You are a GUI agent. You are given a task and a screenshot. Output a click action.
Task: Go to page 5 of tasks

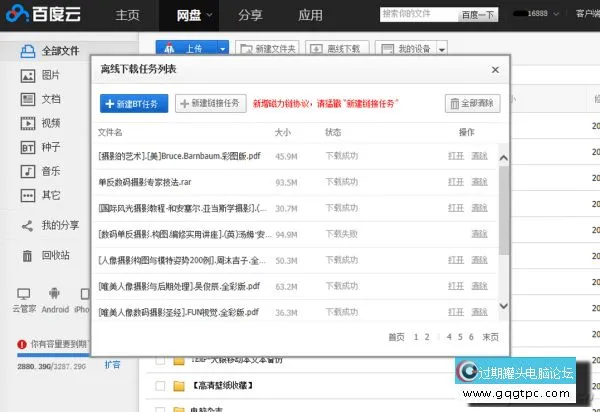pyautogui.click(x=460, y=337)
